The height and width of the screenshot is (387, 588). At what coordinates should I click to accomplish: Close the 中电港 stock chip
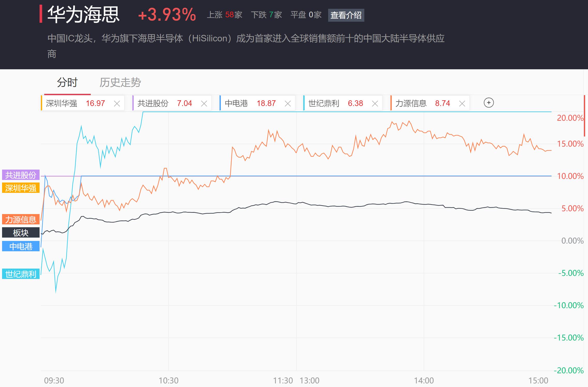coord(288,104)
